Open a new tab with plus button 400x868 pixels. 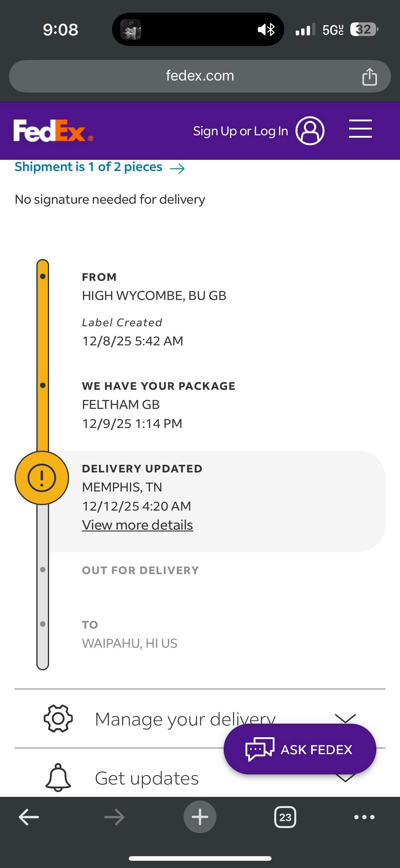[200, 817]
